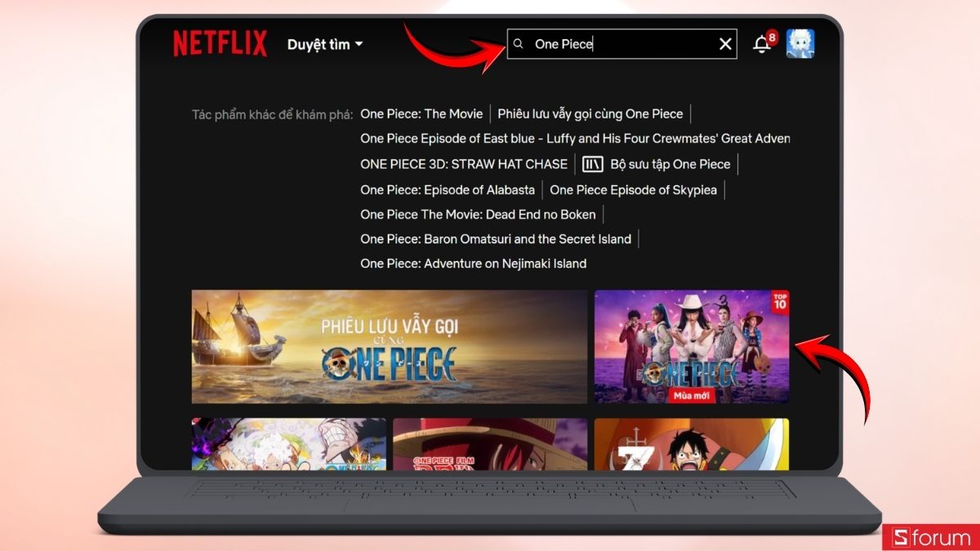The height and width of the screenshot is (551, 980).
Task: Clear the search with the X icon
Action: coord(725,44)
